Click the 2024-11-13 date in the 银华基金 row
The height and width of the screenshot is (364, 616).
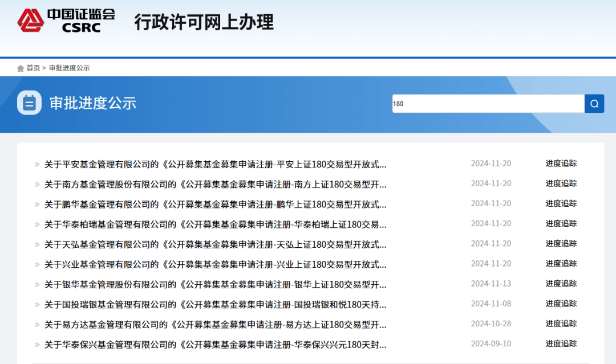click(491, 283)
